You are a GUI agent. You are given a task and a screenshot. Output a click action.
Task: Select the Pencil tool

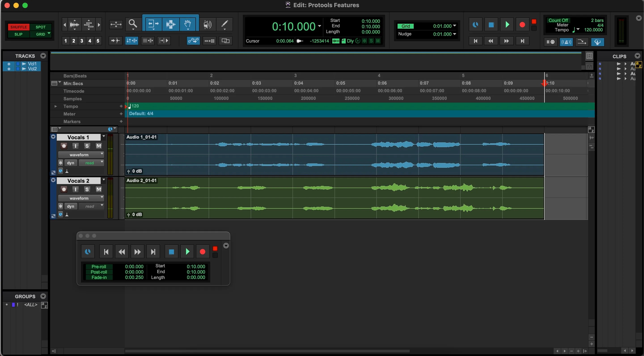(225, 24)
